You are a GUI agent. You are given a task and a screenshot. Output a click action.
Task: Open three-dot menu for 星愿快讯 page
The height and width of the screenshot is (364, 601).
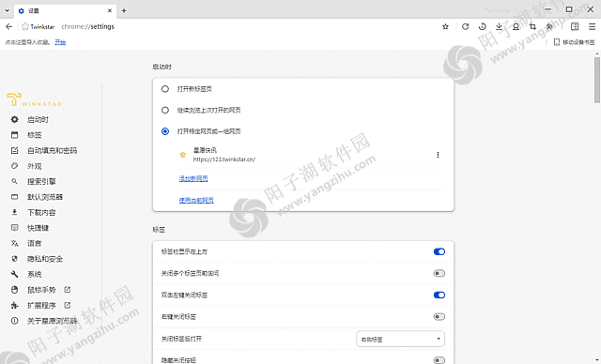[x=438, y=155]
